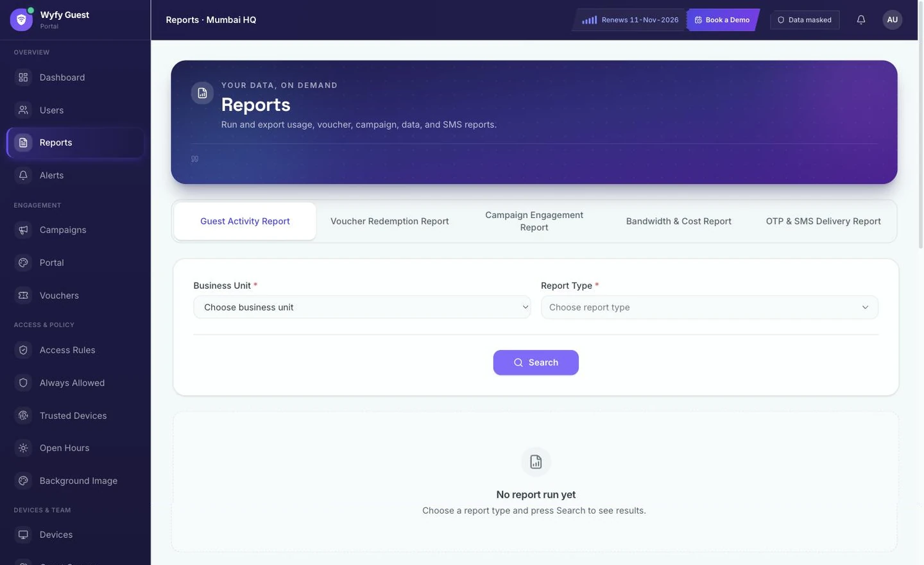Image resolution: width=924 pixels, height=565 pixels.
Task: Open the Alerts bell icon in sidebar
Action: 23,176
